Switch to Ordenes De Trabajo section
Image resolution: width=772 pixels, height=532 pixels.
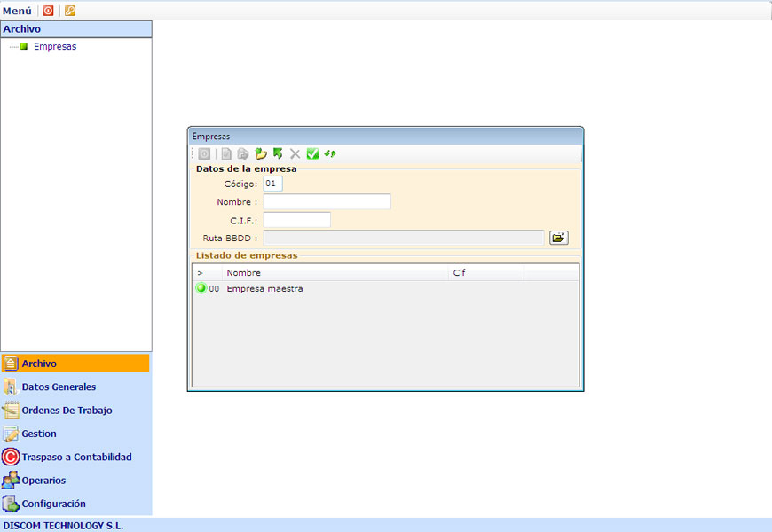click(x=67, y=411)
